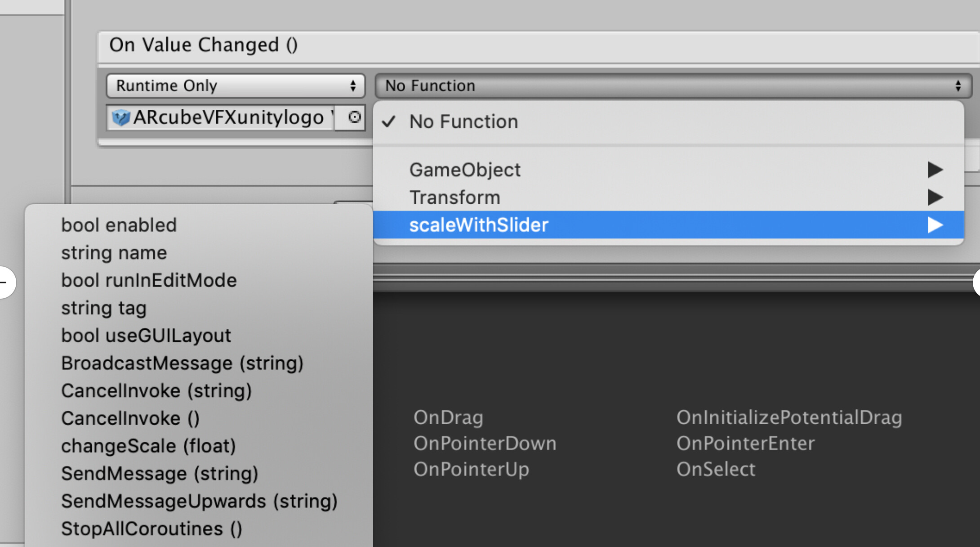Enable the bool runInEditMode option
Screen dimensions: 980x547
point(149,280)
